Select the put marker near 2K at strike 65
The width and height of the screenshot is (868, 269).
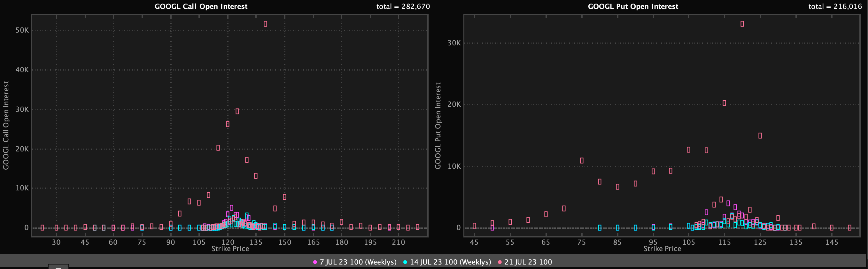[546, 214]
